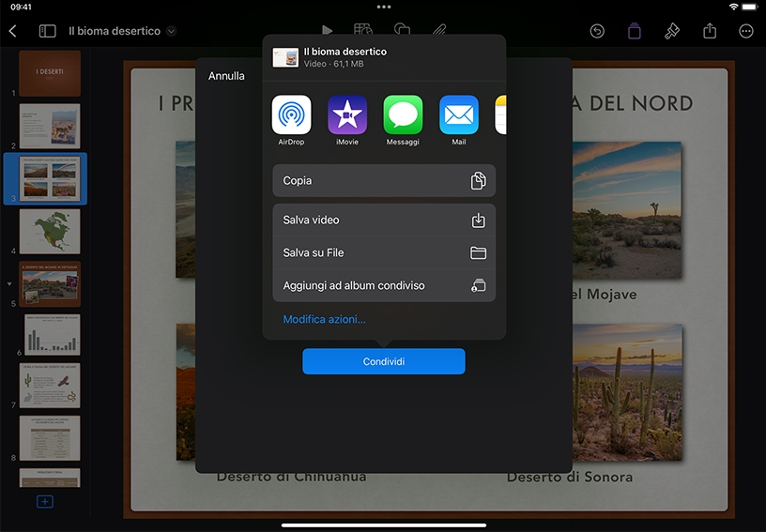
Task: Collapse slide 5 group disclosure triangle
Action: (x=9, y=283)
